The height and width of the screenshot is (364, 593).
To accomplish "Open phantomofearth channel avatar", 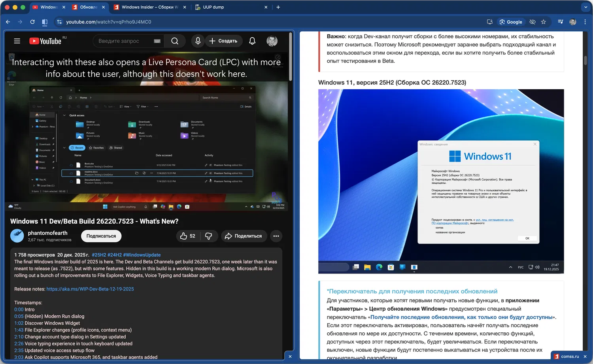I will (17, 236).
